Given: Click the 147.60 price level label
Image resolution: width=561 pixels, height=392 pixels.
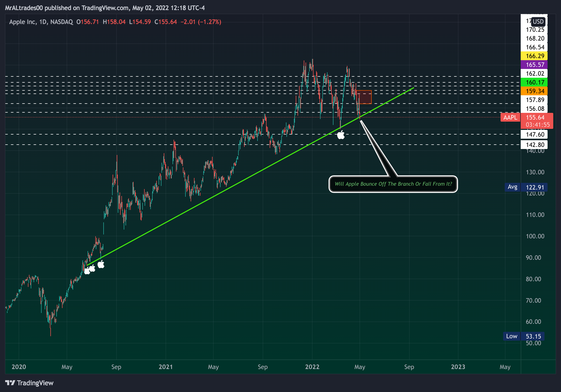Looking at the screenshot, I should pyautogui.click(x=534, y=134).
